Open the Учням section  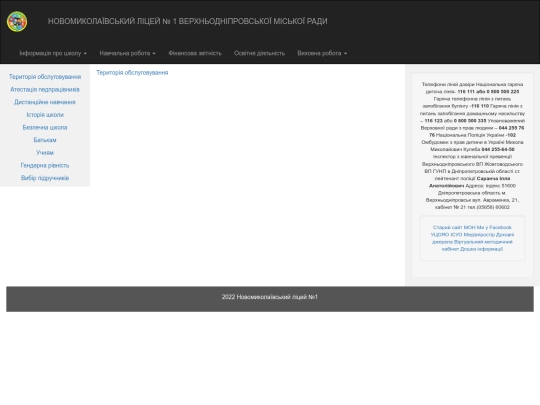click(45, 153)
